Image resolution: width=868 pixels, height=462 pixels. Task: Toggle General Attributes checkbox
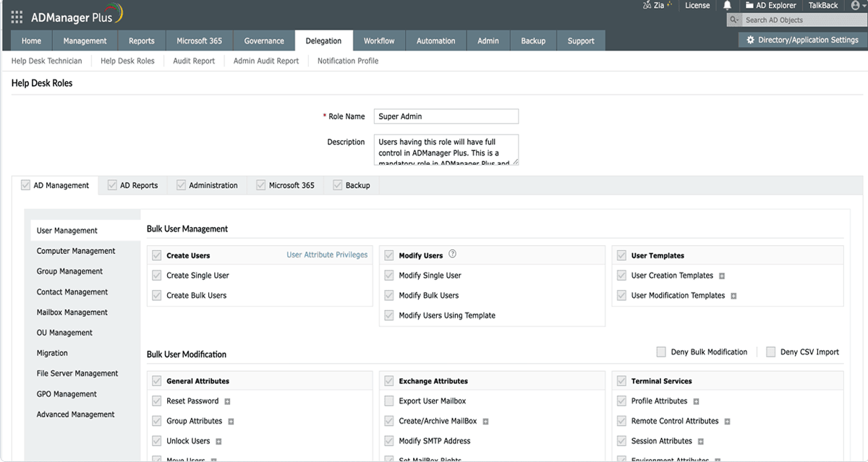(157, 381)
